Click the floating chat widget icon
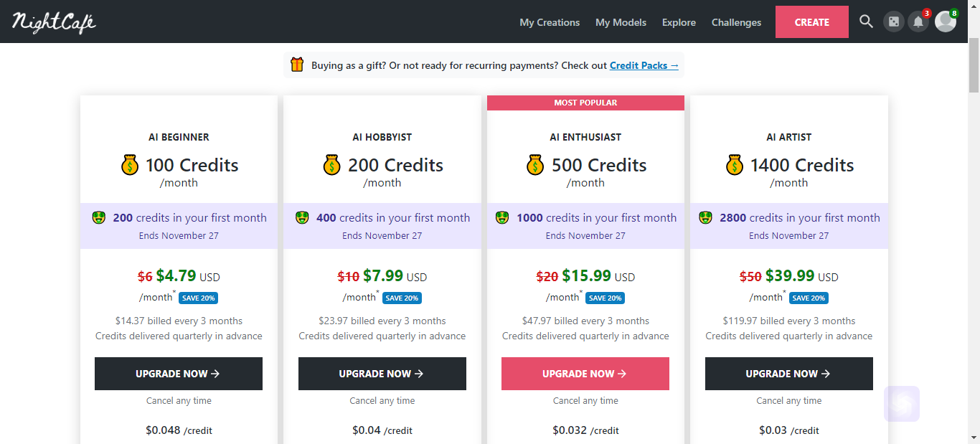980x444 pixels. pos(902,404)
